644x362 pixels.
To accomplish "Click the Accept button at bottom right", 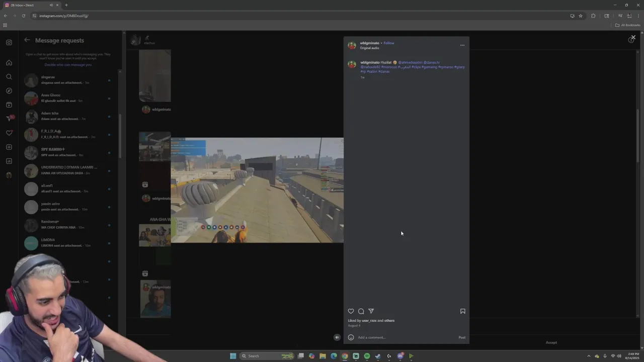I will tap(551, 343).
